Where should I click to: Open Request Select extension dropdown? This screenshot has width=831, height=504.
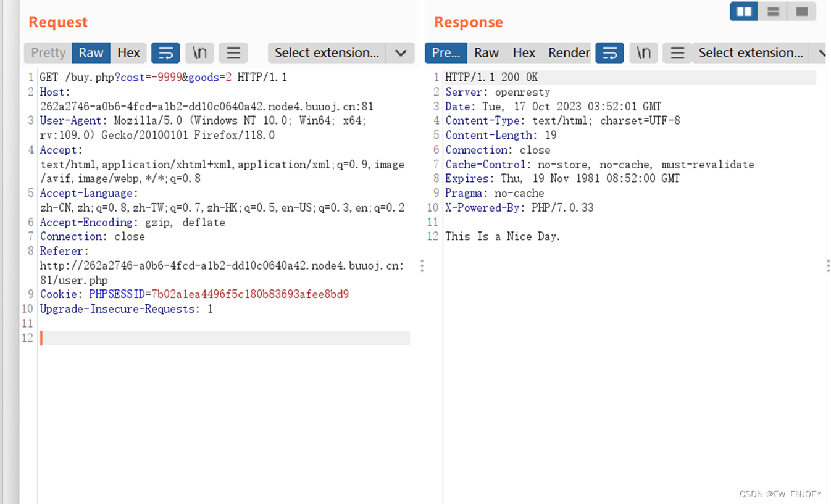(327, 52)
